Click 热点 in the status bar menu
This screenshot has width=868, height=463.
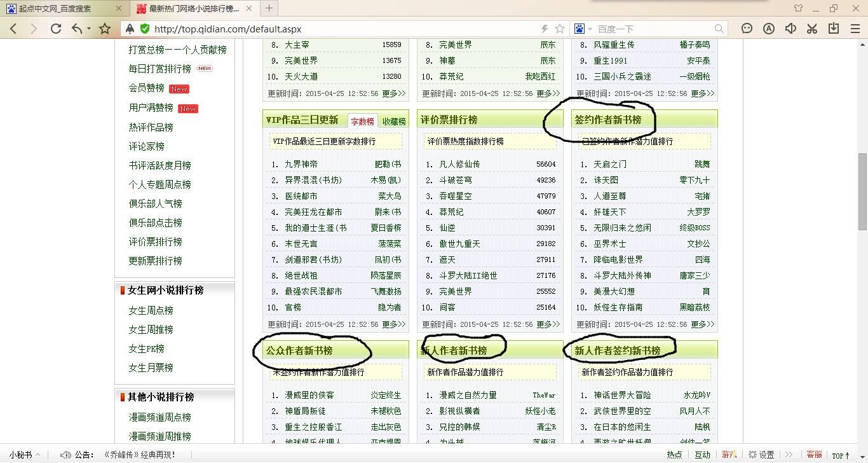pyautogui.click(x=676, y=454)
